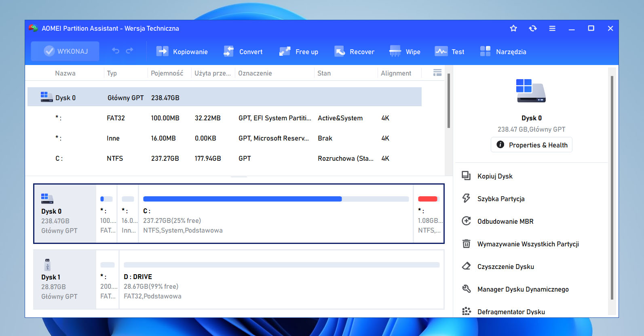The image size is (644, 336).
Task: Click the Kopiowanie arrow icon
Action: (163, 51)
